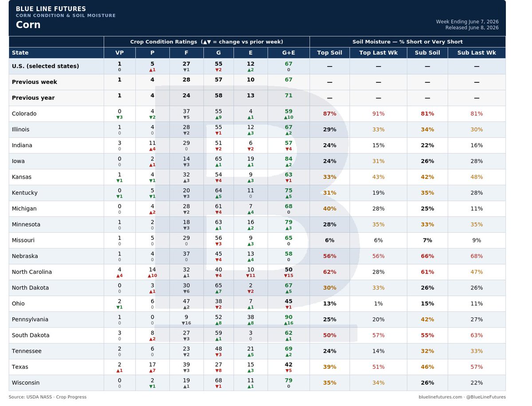Click Michigan's Top Soil value 40%
The width and height of the screenshot is (532, 406).
tap(329, 209)
